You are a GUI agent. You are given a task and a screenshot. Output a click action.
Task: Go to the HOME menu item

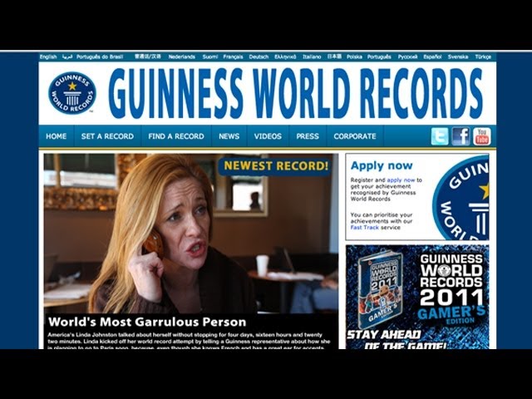[x=56, y=136]
